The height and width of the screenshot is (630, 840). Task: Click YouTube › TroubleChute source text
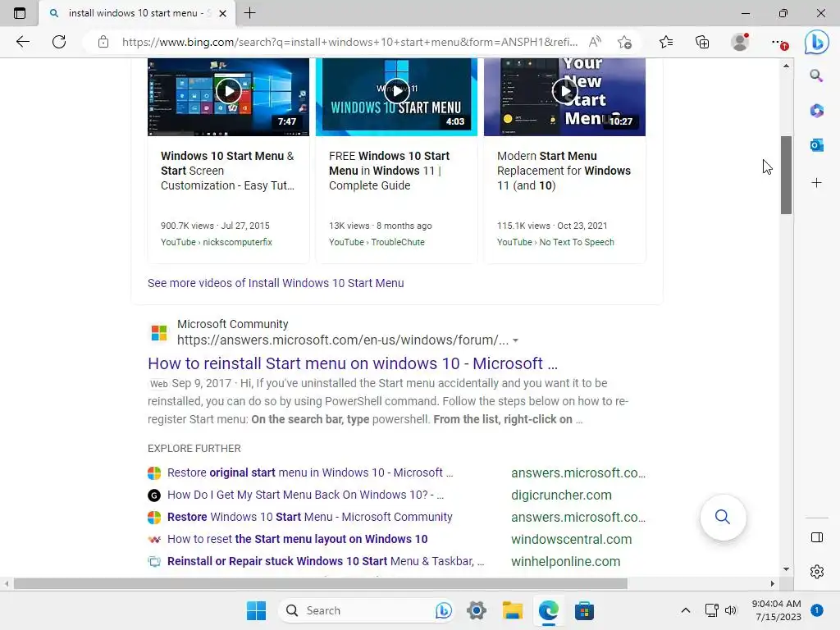coord(377,242)
